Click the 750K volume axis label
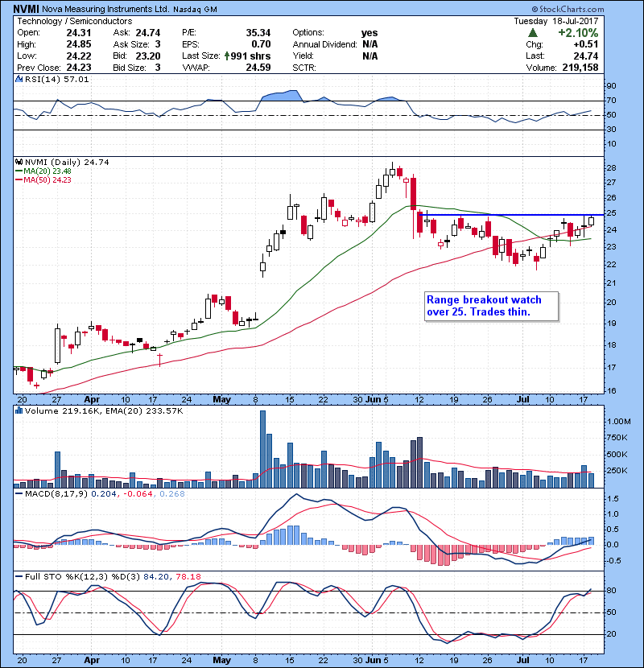 (x=617, y=438)
